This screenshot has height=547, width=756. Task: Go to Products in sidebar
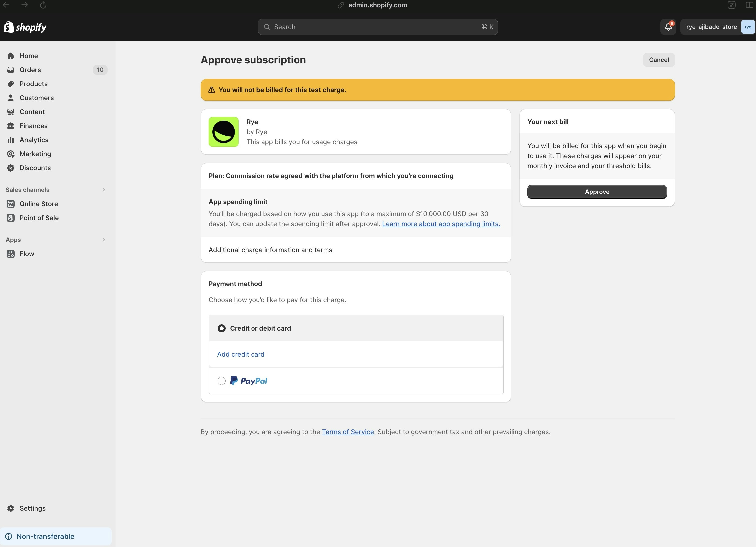pyautogui.click(x=34, y=84)
